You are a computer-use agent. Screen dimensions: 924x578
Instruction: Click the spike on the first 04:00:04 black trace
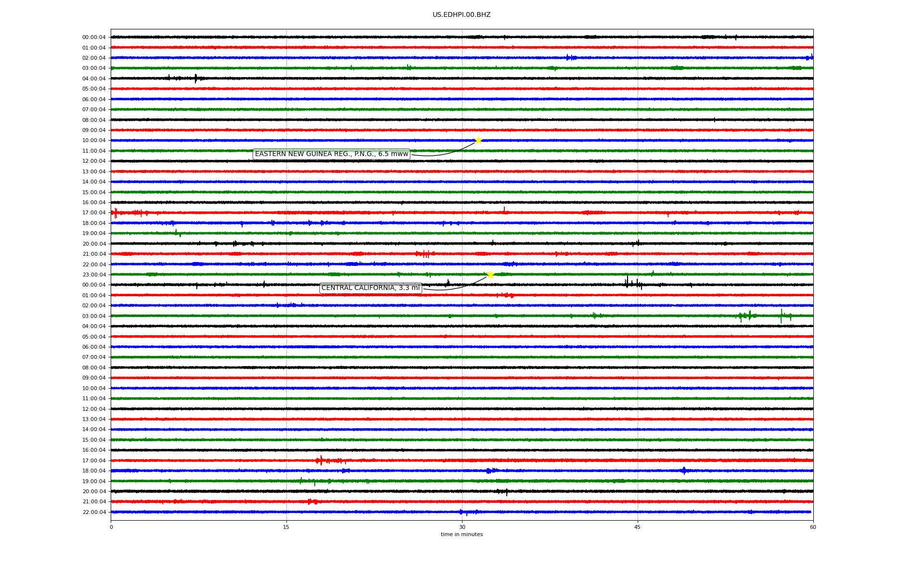[x=195, y=78]
